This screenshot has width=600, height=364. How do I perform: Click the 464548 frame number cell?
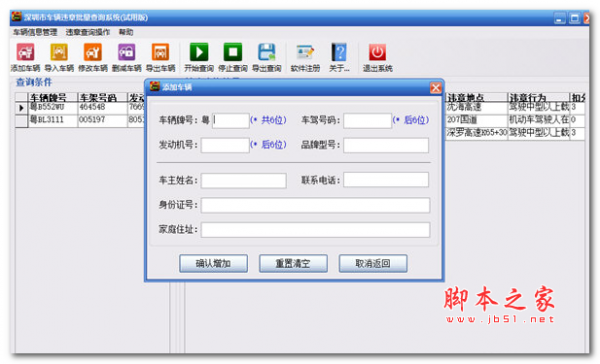tap(102, 108)
